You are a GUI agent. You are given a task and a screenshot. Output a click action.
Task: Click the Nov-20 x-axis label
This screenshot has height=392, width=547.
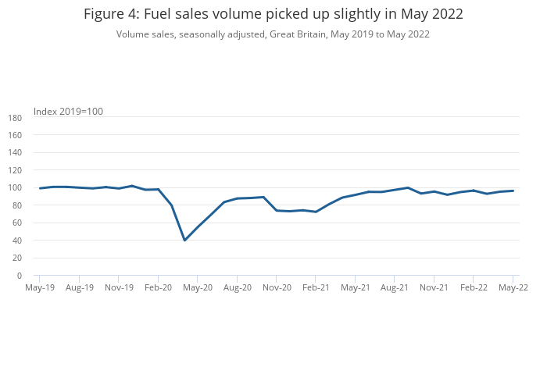[277, 287]
